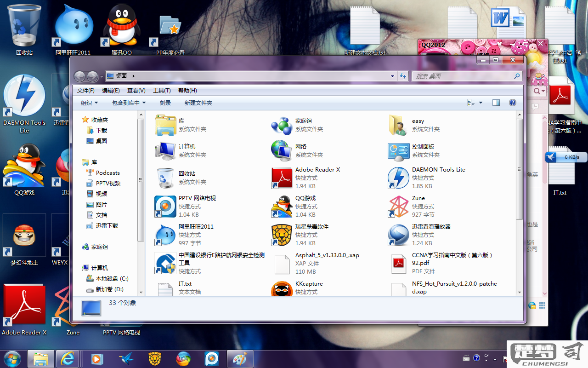The width and height of the screenshot is (588, 368).
Task: Open the 库 libraries item in file list
Action: coord(181,125)
